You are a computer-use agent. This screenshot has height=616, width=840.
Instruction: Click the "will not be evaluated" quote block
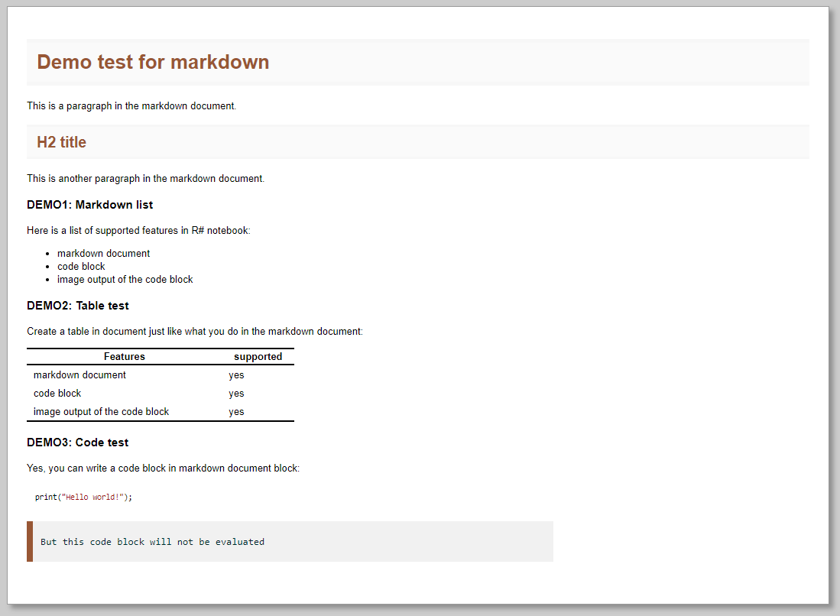[152, 542]
